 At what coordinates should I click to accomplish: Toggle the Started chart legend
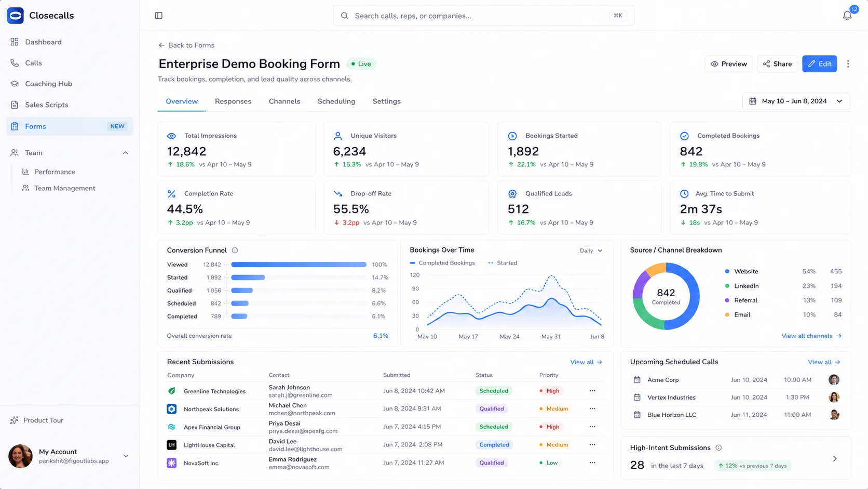pos(503,263)
